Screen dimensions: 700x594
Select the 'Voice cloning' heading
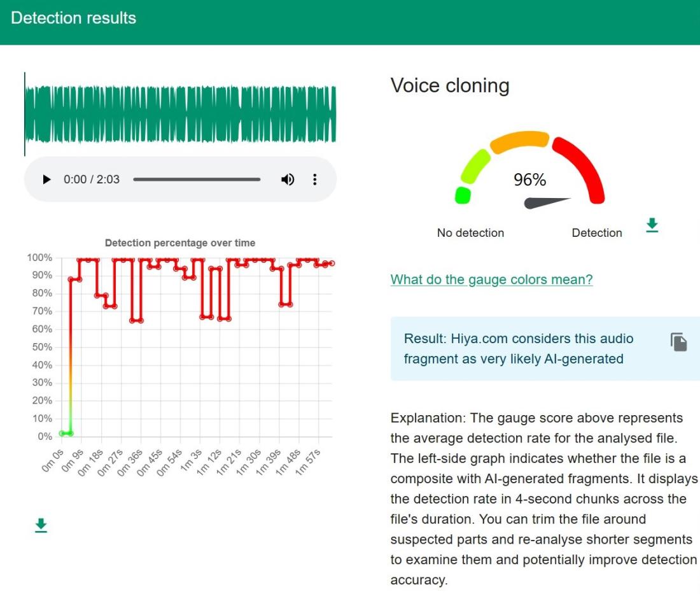(x=450, y=85)
